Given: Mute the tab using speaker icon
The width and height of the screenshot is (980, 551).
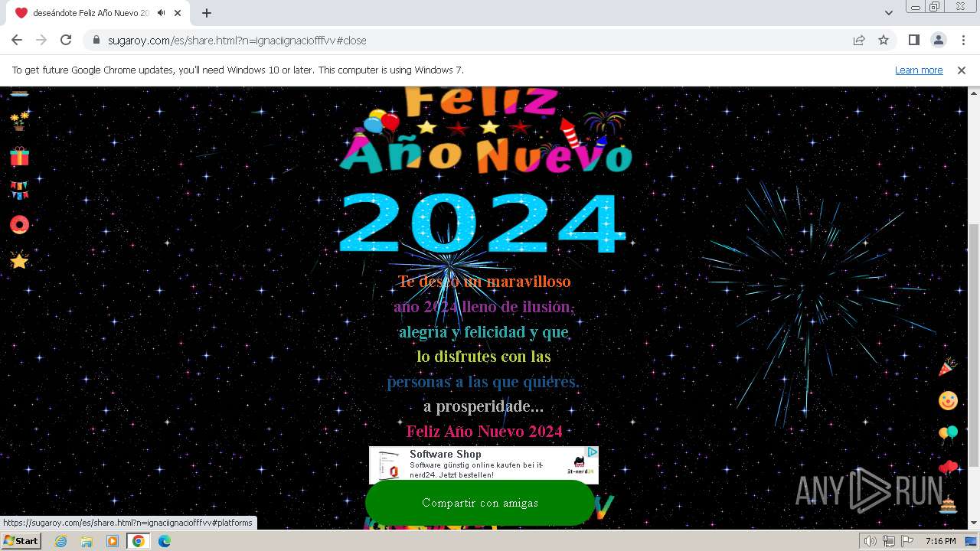Looking at the screenshot, I should tap(162, 13).
